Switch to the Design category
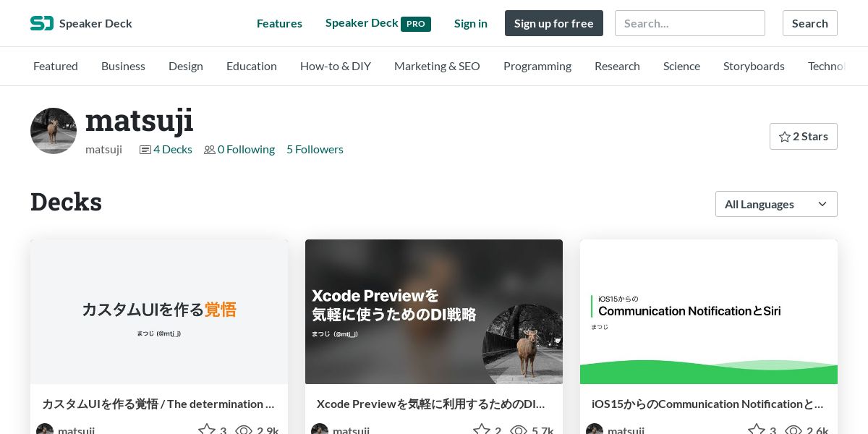Viewport: 868px width, 434px height. (186, 66)
